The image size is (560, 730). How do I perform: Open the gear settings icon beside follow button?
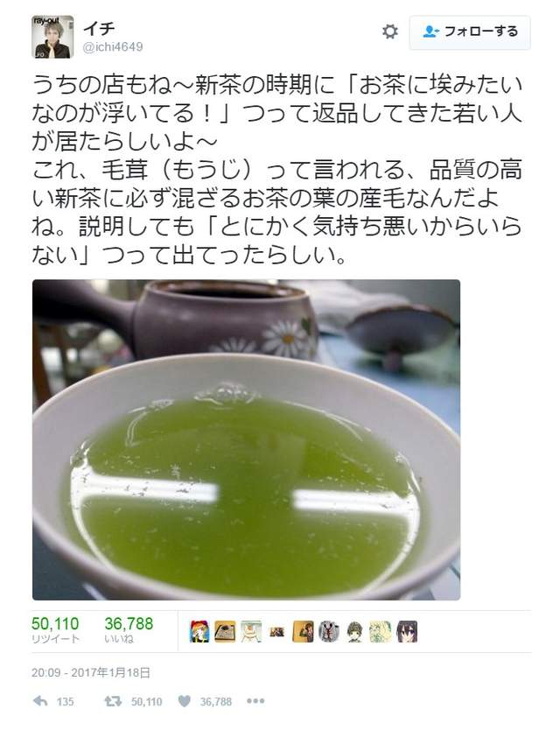390,32
